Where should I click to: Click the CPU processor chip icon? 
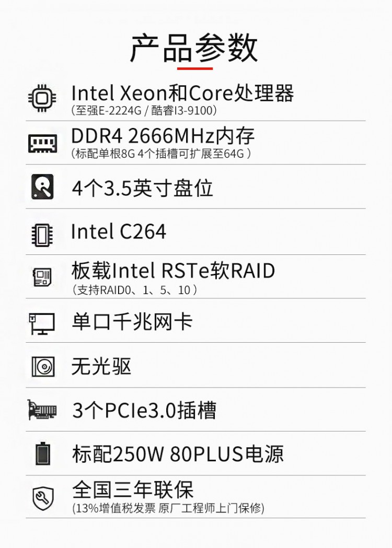coord(42,98)
